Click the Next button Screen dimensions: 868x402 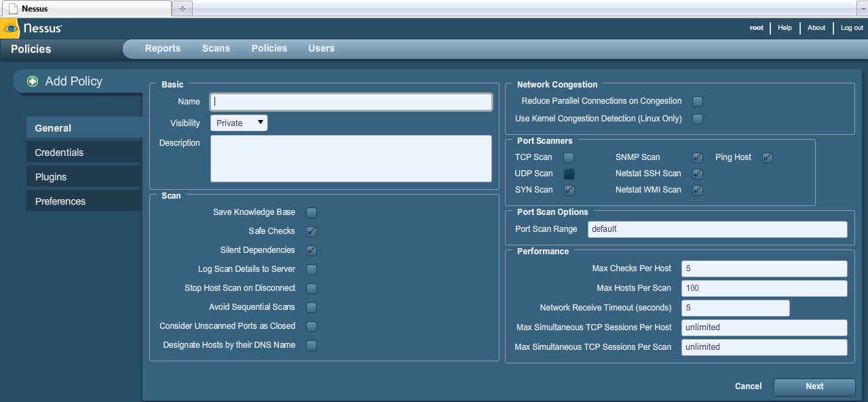tap(814, 386)
